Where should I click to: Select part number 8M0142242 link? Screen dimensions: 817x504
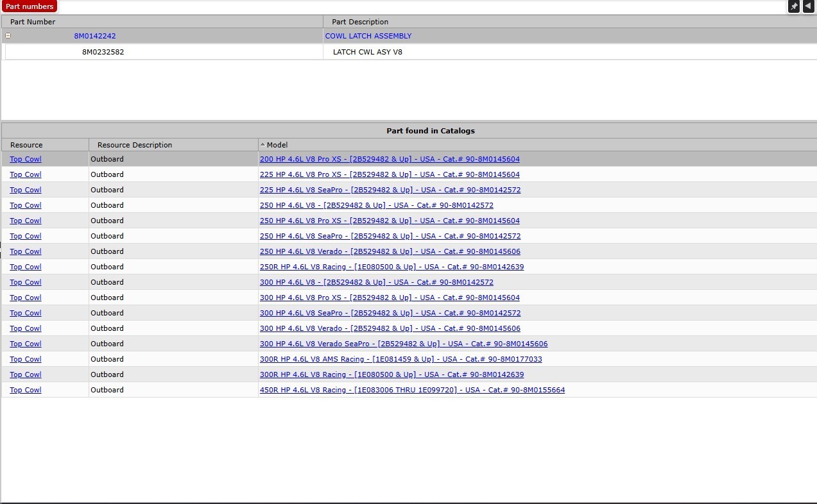pos(95,36)
